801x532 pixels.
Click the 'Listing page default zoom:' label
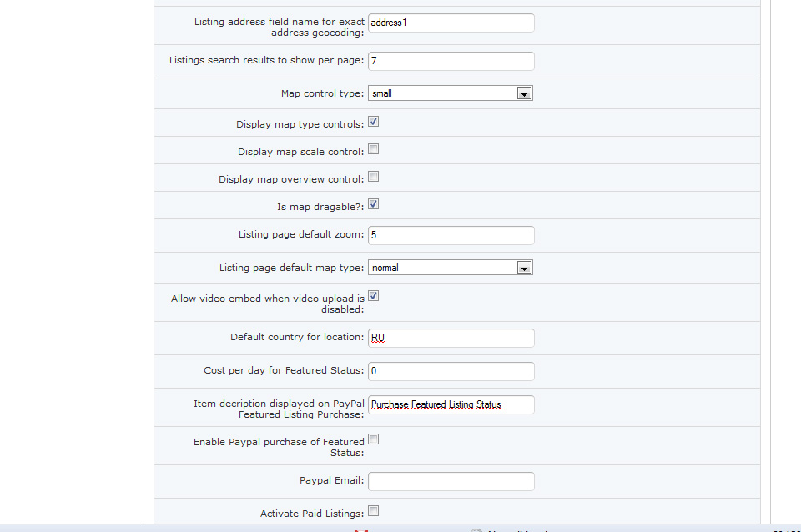[301, 235]
